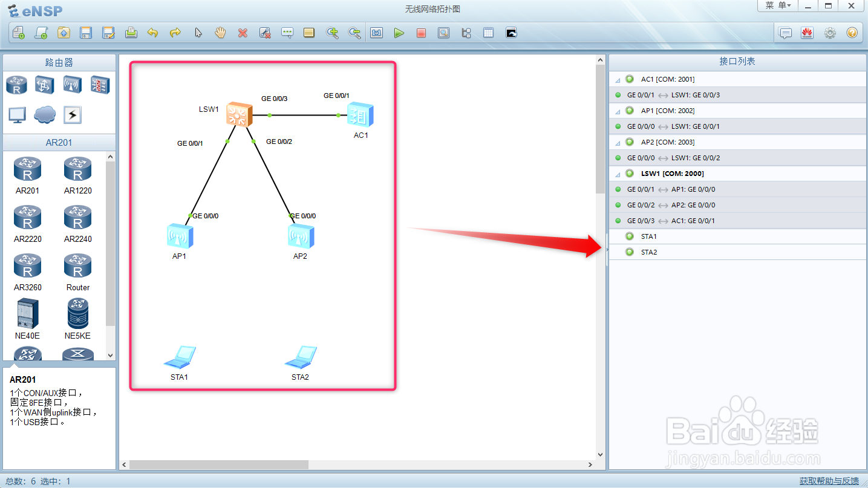Select the Delete tool in the toolbar

(x=243, y=33)
